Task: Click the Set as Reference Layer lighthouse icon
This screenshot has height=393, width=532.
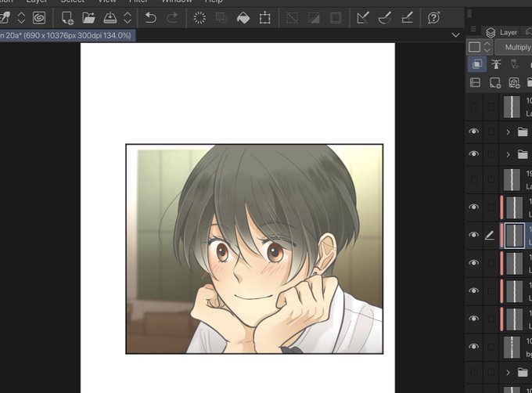Action: tap(496, 64)
